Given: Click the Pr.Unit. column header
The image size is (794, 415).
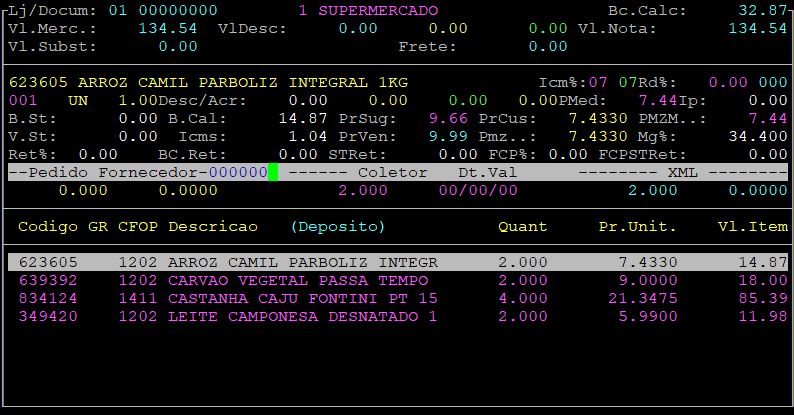Looking at the screenshot, I should coord(638,227).
